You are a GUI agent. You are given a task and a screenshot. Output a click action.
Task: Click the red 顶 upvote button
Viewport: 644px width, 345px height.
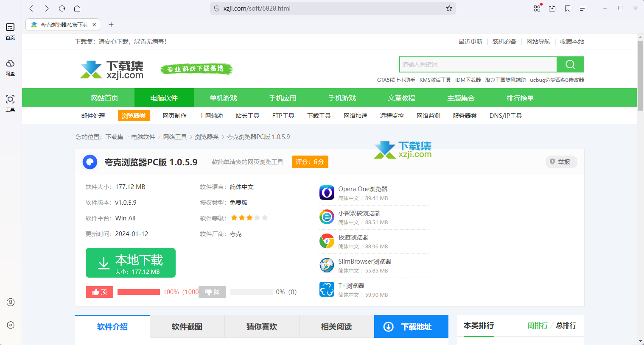click(x=99, y=292)
